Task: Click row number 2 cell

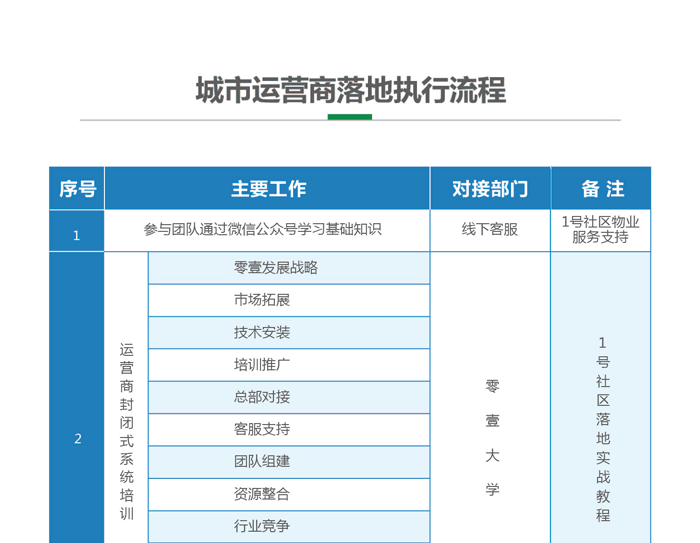Action: click(x=77, y=397)
